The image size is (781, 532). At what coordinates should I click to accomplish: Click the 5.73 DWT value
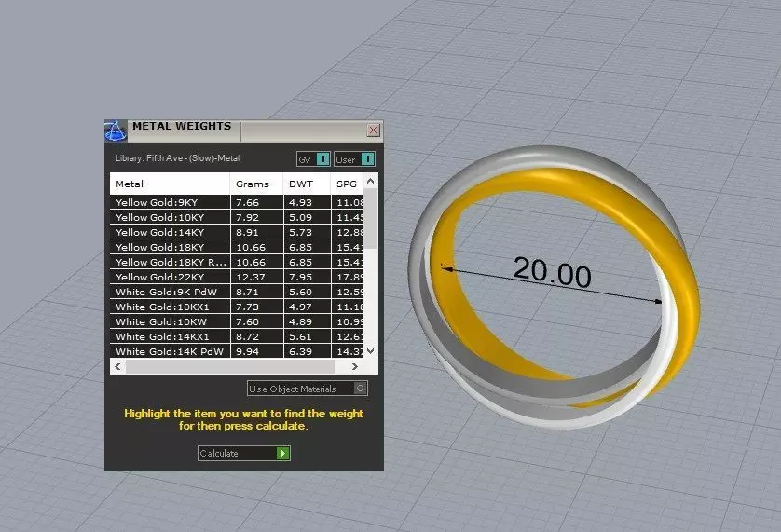tap(300, 233)
